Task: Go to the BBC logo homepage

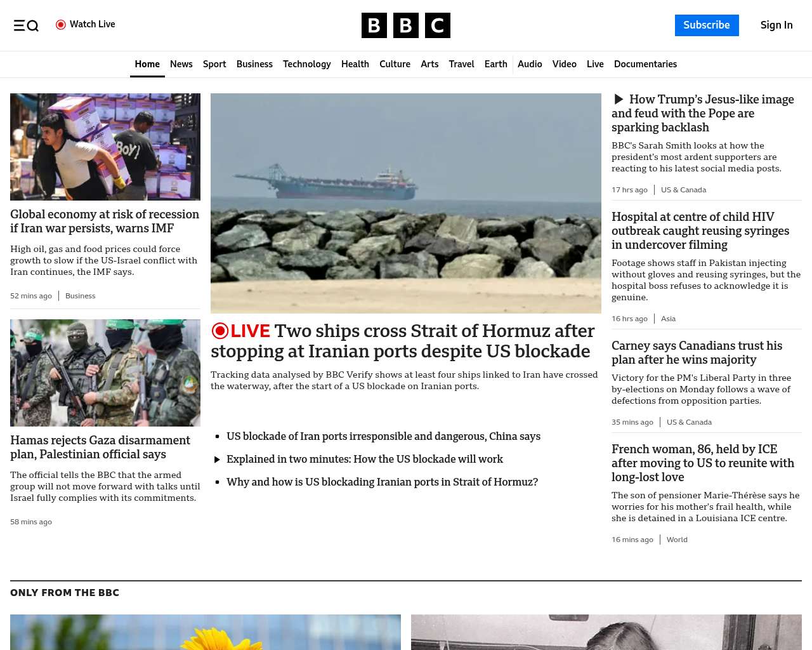Action: [x=406, y=25]
